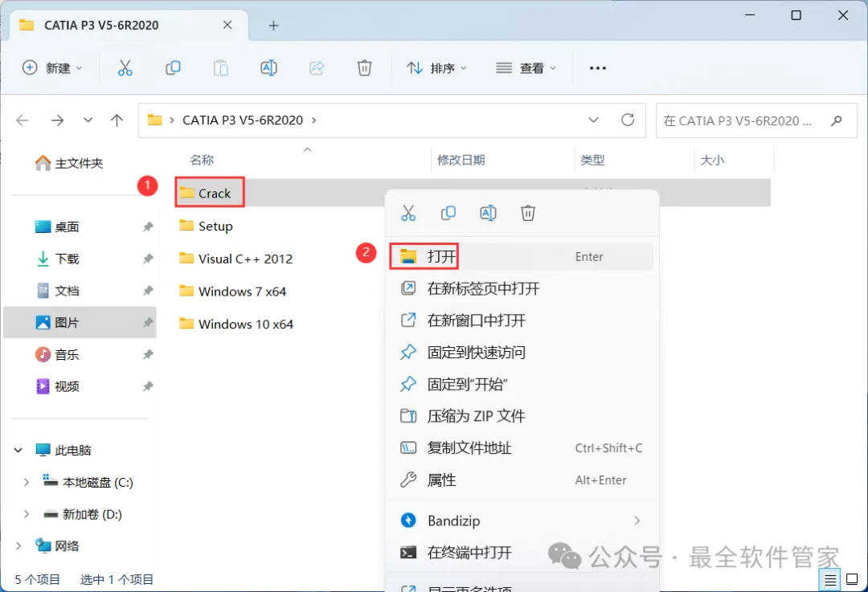The image size is (868, 592).
Task: Refresh the current folder
Action: [x=628, y=120]
